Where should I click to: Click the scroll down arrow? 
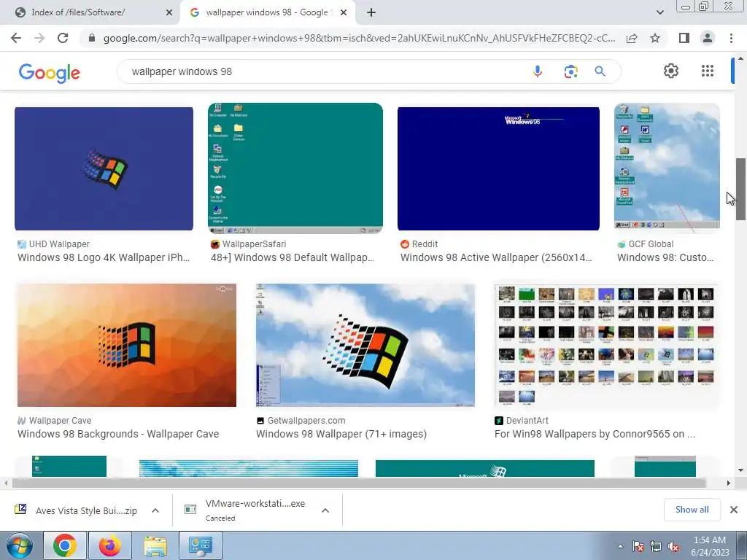[740, 470]
